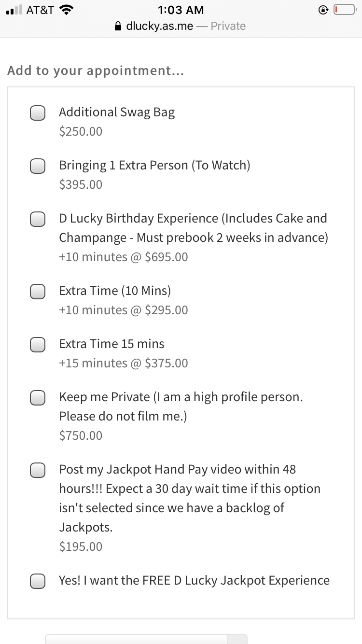Enable Post my Jackpot Hand Pay video checkbox
The height and width of the screenshot is (644, 362).
click(x=38, y=470)
